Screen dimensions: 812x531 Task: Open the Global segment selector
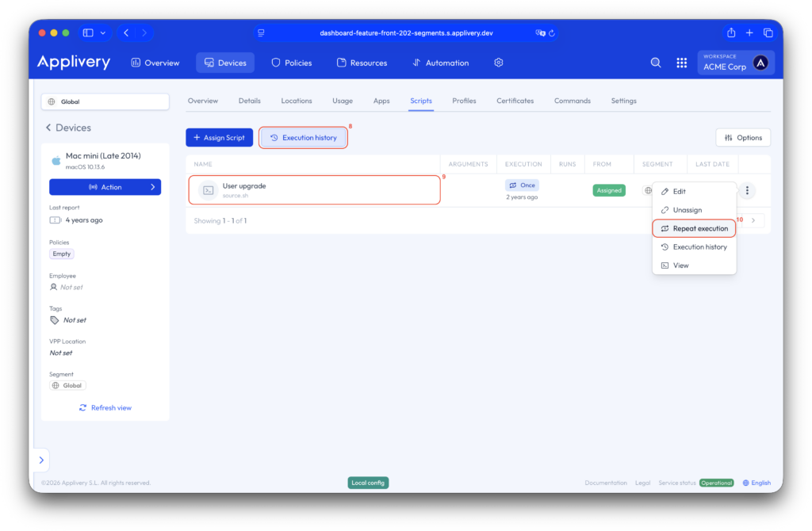(x=105, y=101)
